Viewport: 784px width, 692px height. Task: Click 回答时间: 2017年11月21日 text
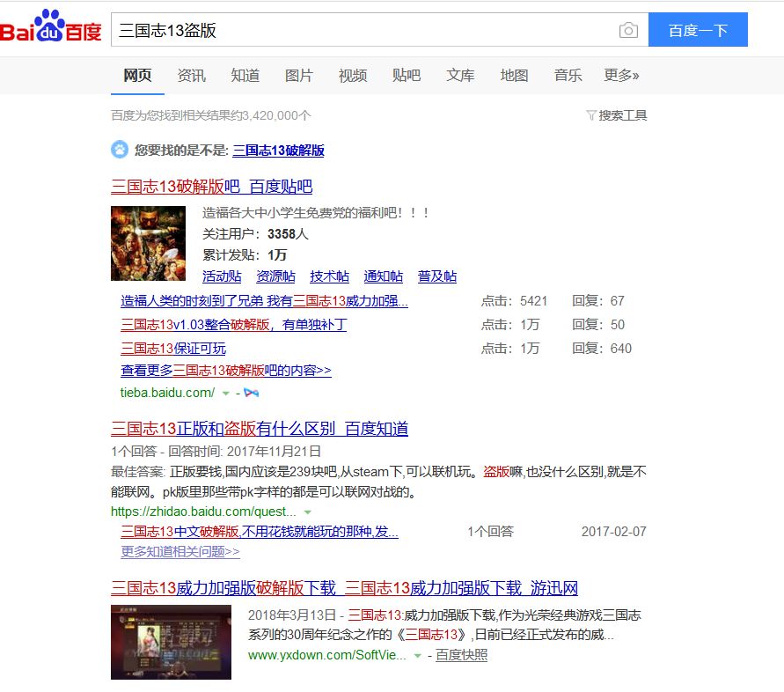pyautogui.click(x=245, y=452)
